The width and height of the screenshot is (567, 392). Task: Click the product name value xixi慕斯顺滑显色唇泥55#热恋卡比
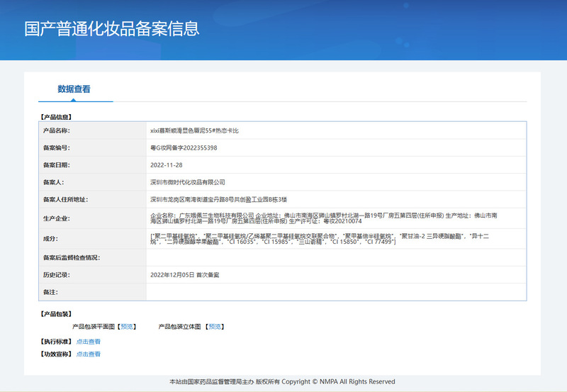[x=194, y=130]
